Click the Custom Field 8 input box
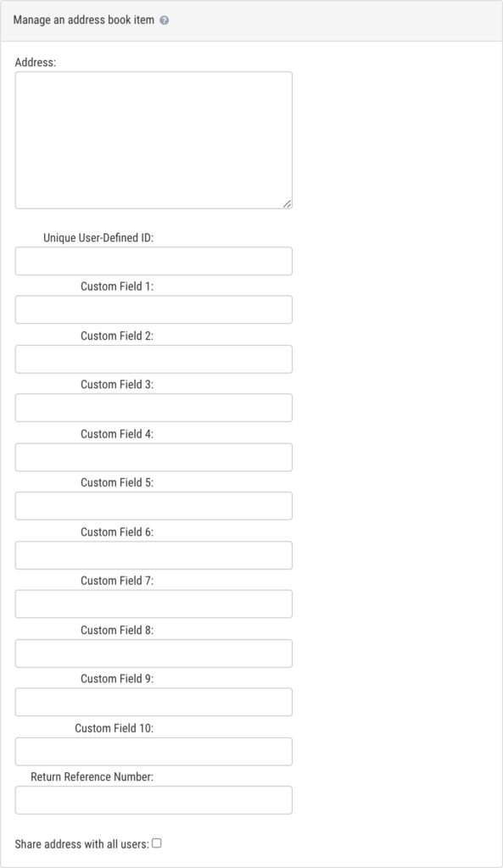The height and width of the screenshot is (868, 503). pyautogui.click(x=153, y=653)
